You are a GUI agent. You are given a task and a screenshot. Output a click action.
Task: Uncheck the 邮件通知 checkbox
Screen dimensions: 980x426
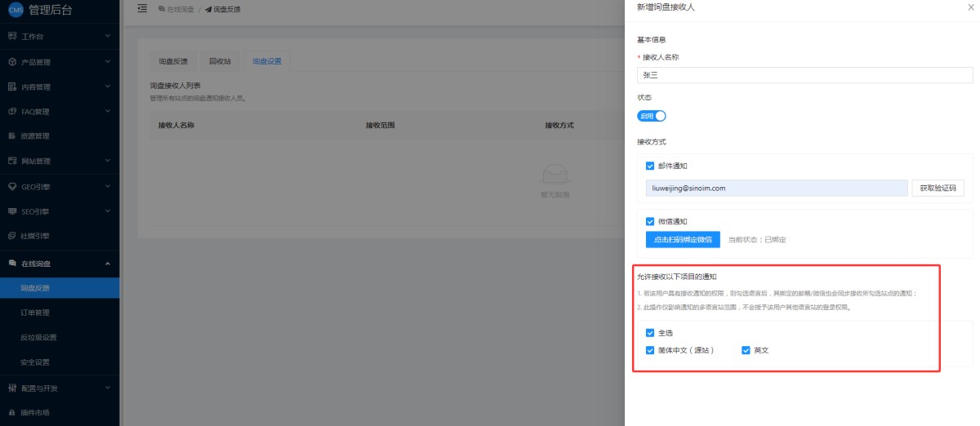[650, 166]
